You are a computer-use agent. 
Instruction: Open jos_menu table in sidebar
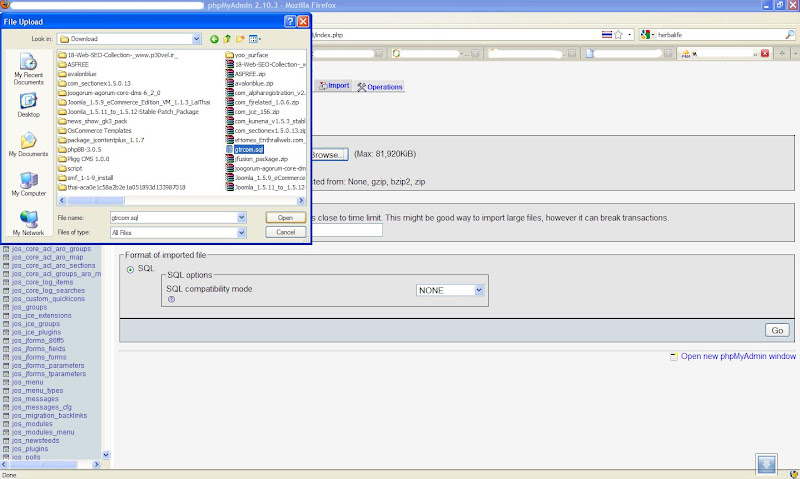(x=28, y=382)
